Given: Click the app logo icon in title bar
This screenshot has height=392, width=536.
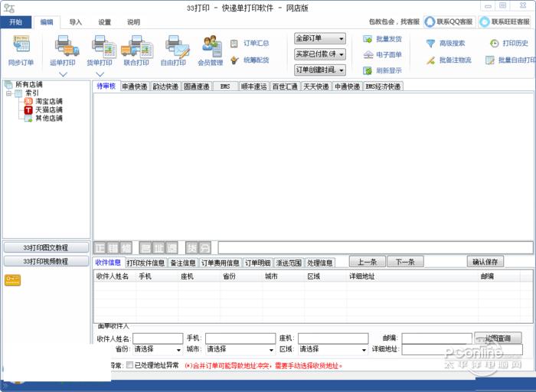Looking at the screenshot, I should 9,8.
